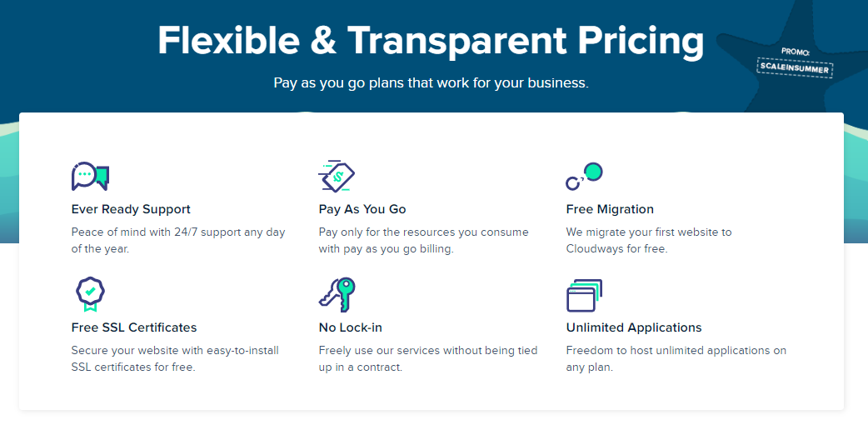The width and height of the screenshot is (868, 430).
Task: Click the Free SSL Certificates heading
Action: (x=134, y=327)
